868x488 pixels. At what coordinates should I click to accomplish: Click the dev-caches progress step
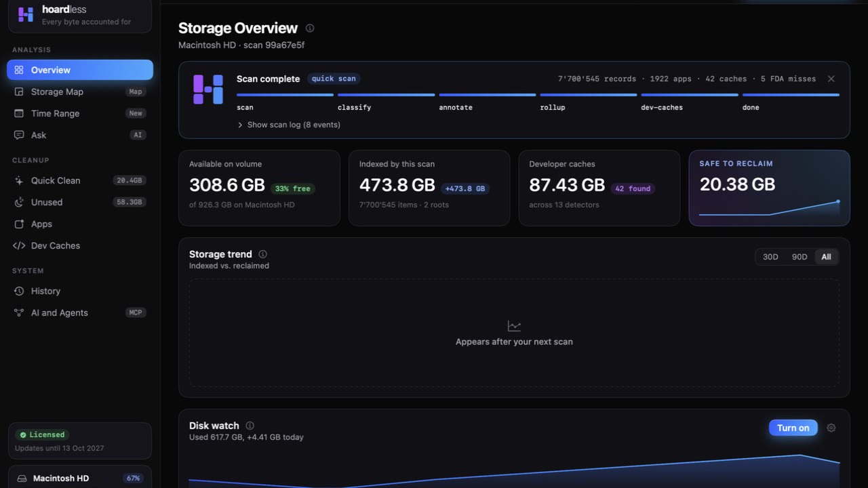coord(690,102)
